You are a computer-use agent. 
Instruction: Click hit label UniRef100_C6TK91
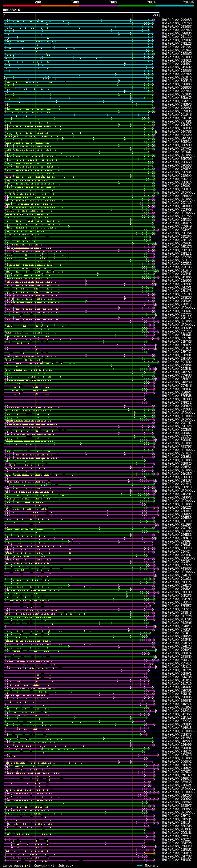coord(177,121)
